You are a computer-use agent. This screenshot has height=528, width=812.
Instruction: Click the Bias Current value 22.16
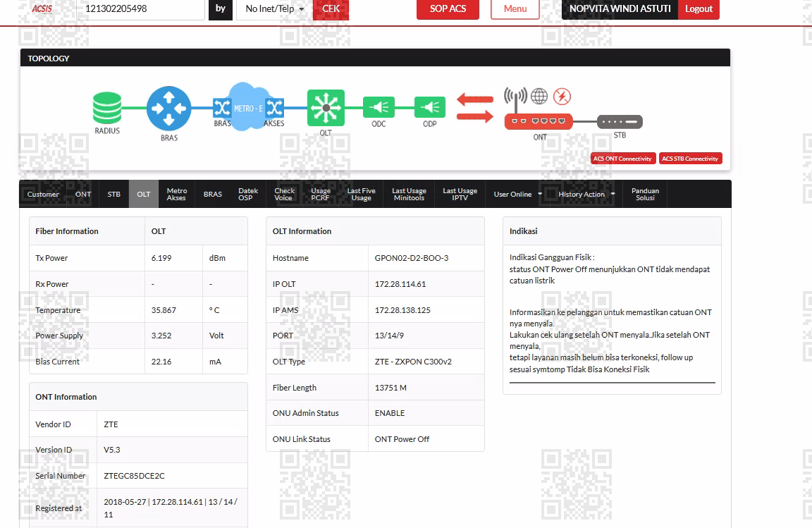[x=161, y=362]
